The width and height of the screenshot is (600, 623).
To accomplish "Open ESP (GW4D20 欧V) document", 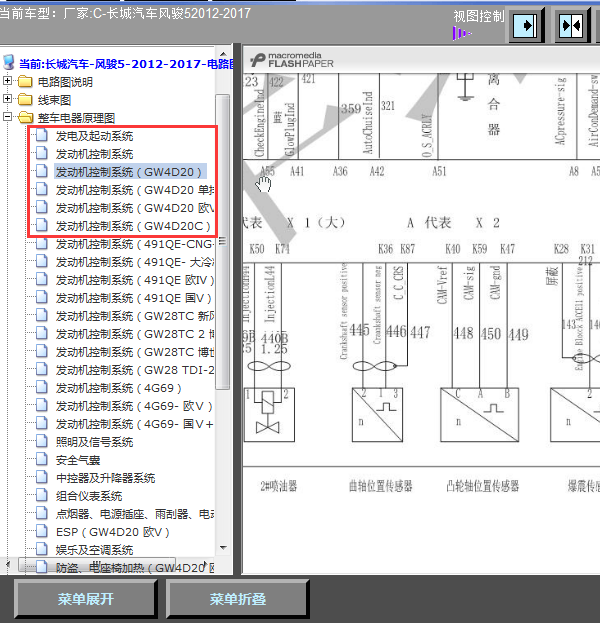I will tap(113, 532).
